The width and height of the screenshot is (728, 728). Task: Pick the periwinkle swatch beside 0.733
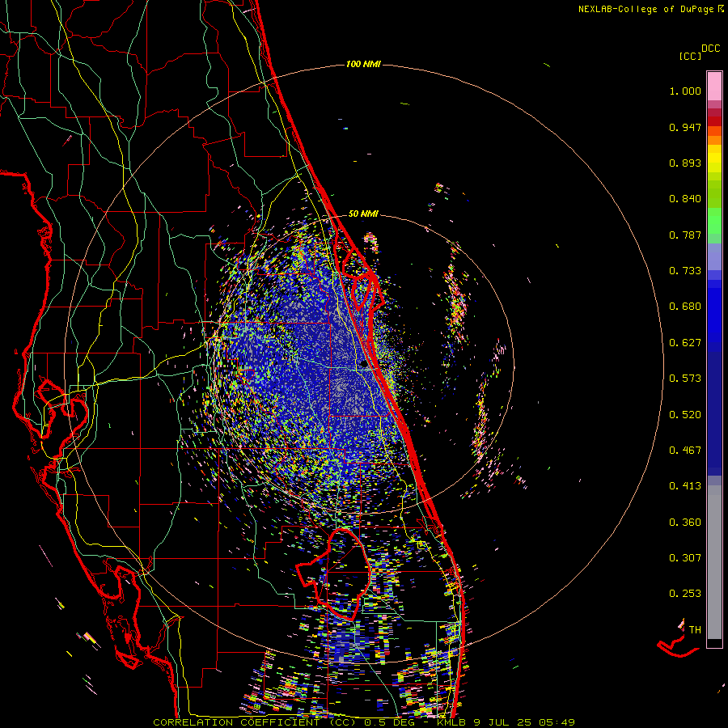[x=714, y=256]
